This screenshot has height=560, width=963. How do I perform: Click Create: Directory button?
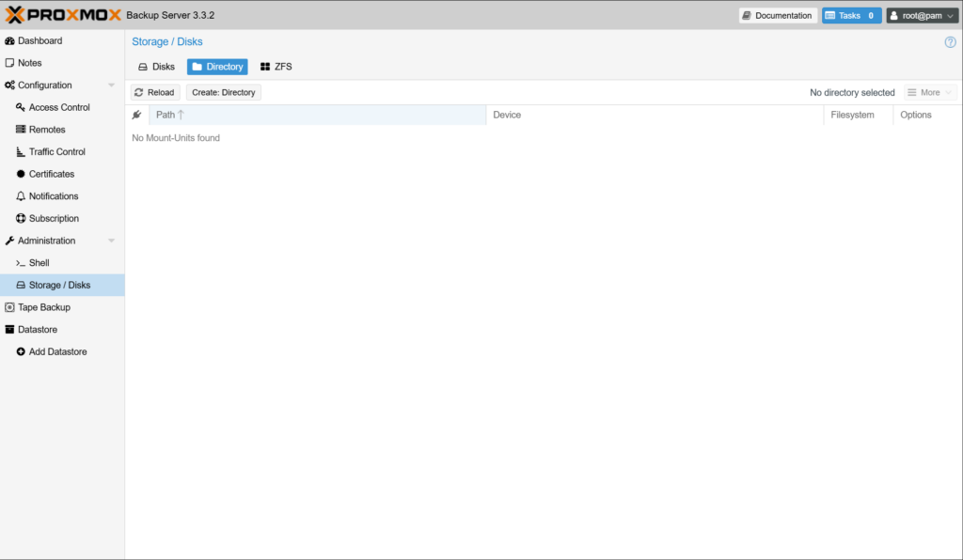[x=223, y=93]
